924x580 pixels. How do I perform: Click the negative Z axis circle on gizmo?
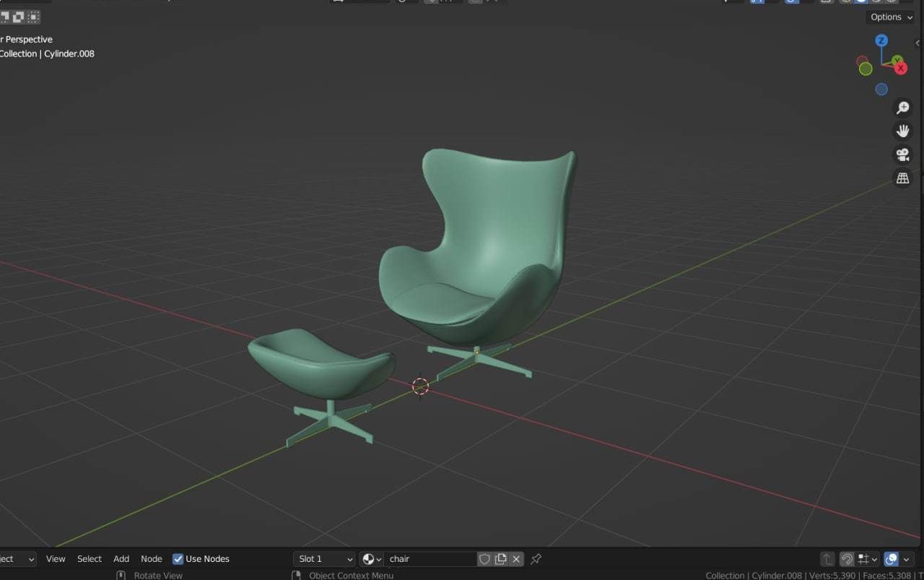click(881, 90)
